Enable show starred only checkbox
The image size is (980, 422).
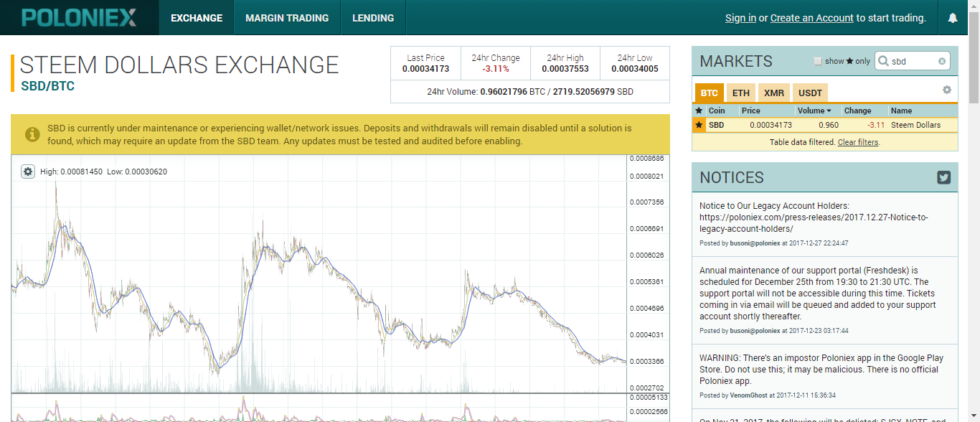(x=818, y=62)
